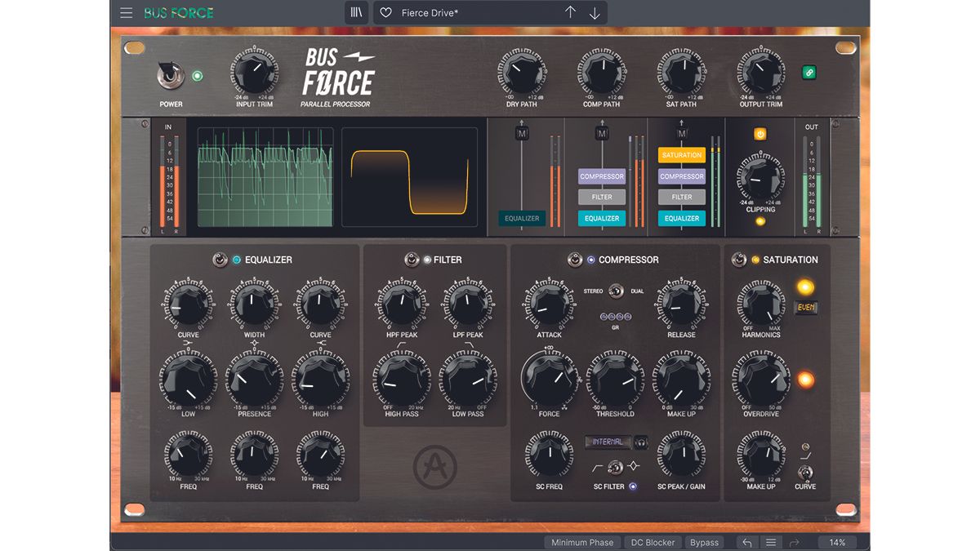Viewport: 980px width, 551px height.
Task: Enable sidechain listen headphones icon
Action: (641, 442)
